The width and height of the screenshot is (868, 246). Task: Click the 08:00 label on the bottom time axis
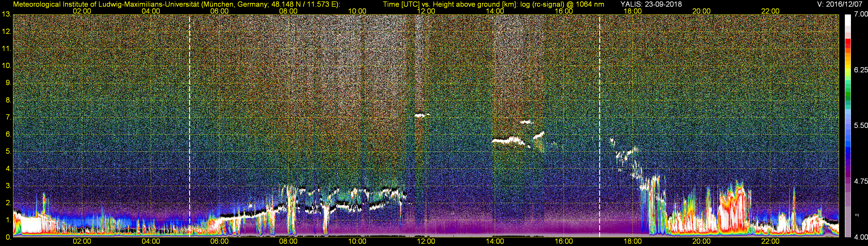coord(288,241)
